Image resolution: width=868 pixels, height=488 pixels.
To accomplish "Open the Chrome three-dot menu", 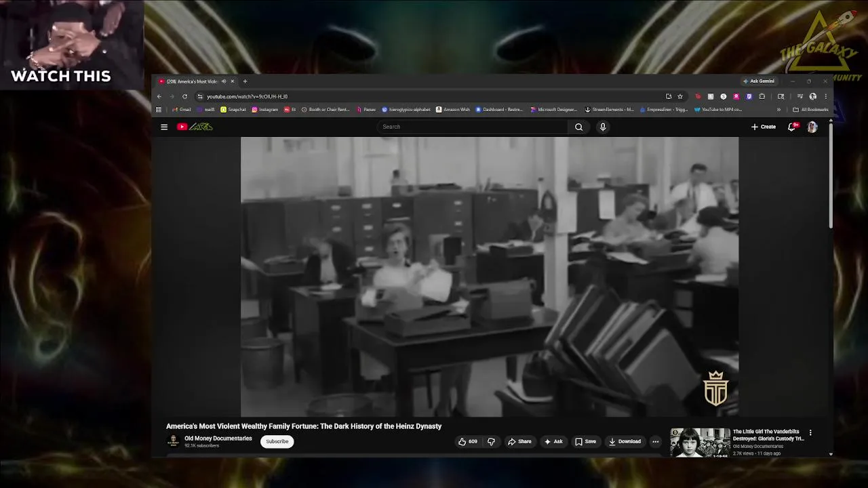I will click(825, 96).
